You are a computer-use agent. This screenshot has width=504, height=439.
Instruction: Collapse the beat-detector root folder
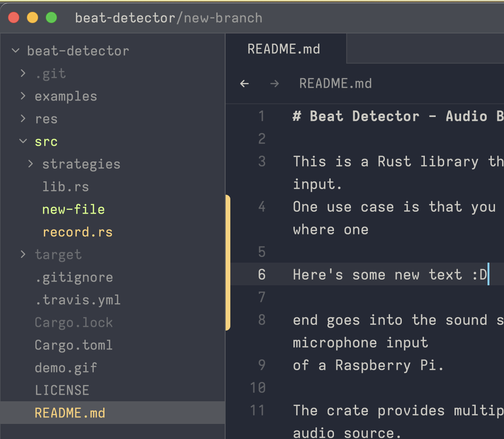[16, 51]
